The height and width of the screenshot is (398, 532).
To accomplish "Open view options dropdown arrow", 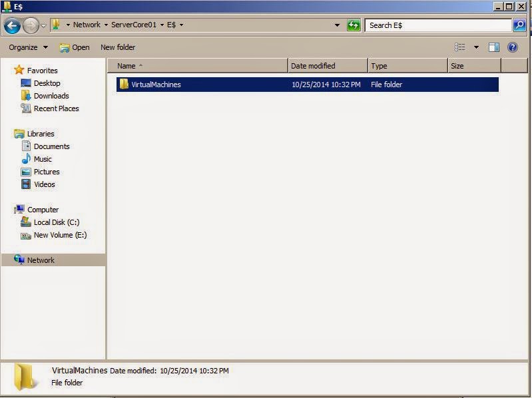I will tap(476, 47).
